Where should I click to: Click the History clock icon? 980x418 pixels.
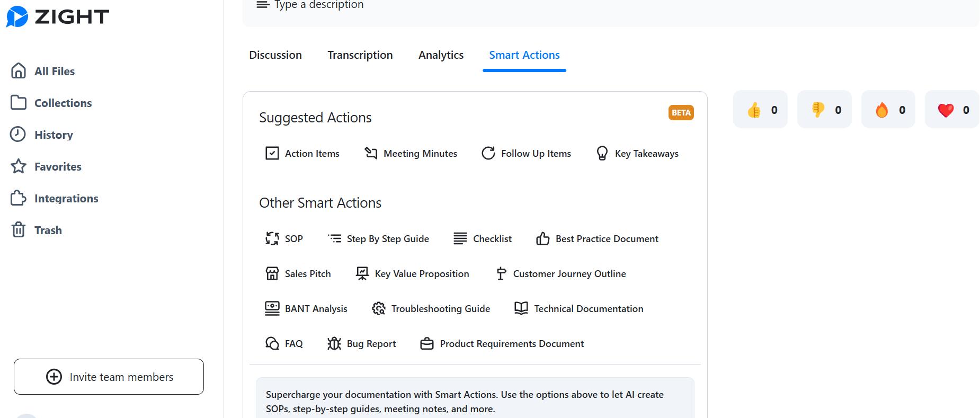tap(18, 134)
